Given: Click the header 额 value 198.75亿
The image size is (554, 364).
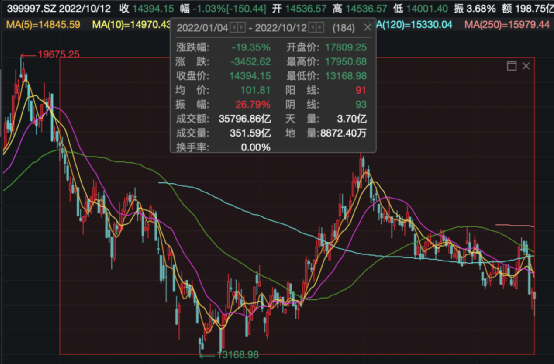Looking at the screenshot, I should coord(535,8).
